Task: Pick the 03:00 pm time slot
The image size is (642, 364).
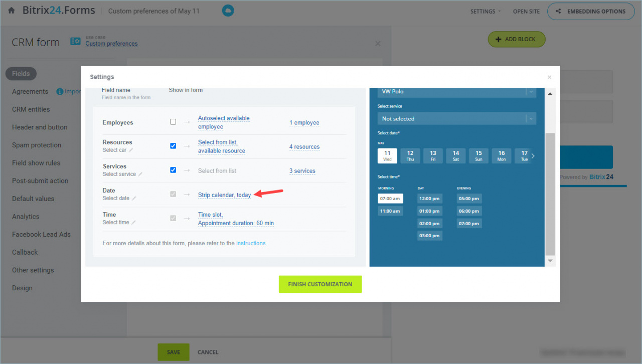Action: pyautogui.click(x=430, y=236)
